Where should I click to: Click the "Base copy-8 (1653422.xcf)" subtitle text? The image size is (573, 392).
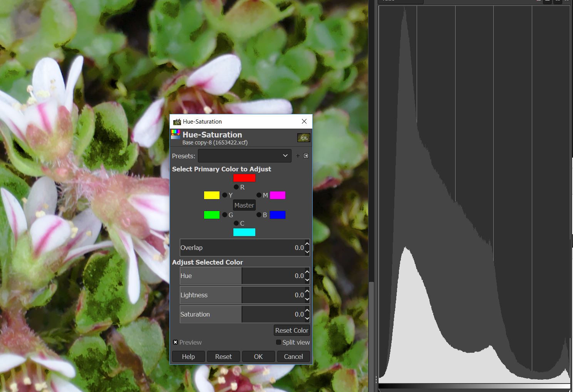[x=215, y=142]
